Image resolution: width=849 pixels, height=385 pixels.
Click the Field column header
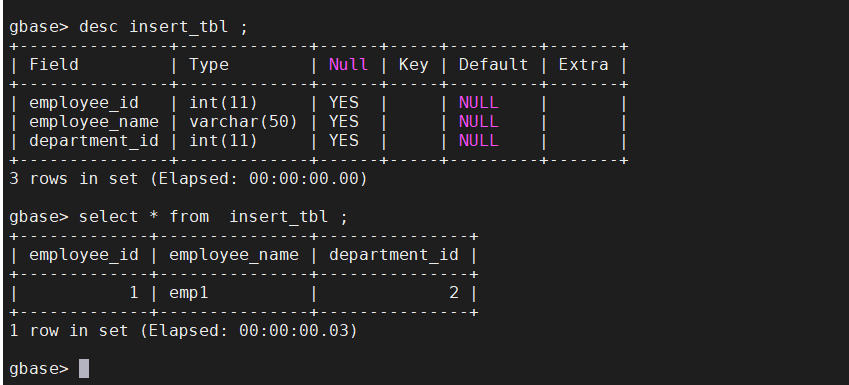(x=54, y=65)
